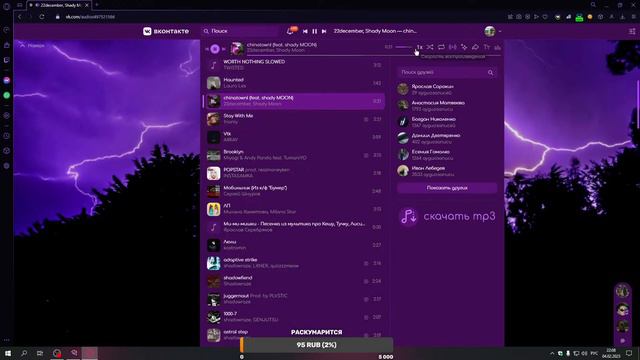Reload the page in the browser

[42, 17]
